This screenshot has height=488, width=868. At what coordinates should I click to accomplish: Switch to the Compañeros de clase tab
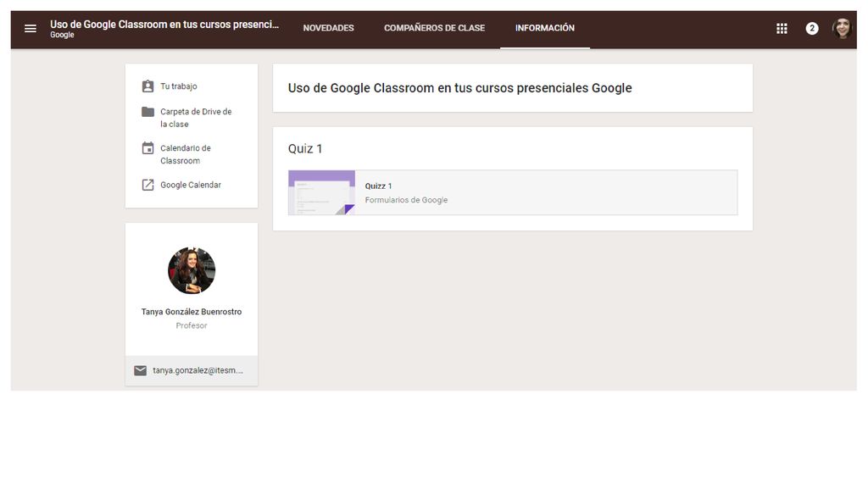(x=435, y=28)
